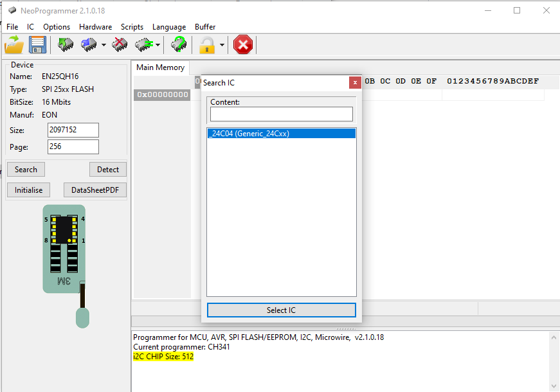Save the buffer with the floppy disk icon

pyautogui.click(x=37, y=45)
